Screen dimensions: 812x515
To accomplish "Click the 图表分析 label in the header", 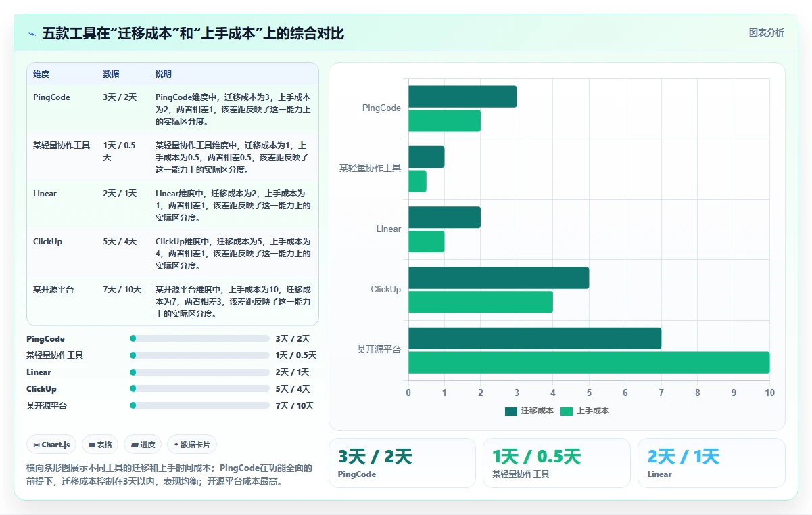I will pos(766,32).
